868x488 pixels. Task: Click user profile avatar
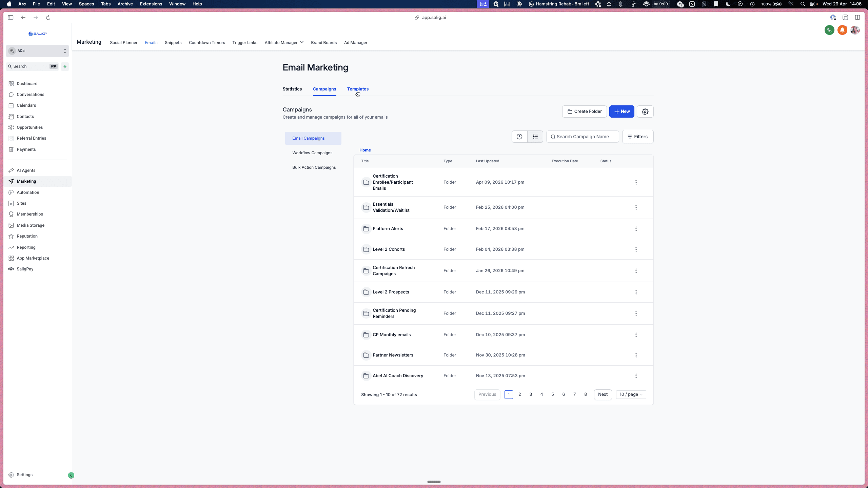[855, 30]
